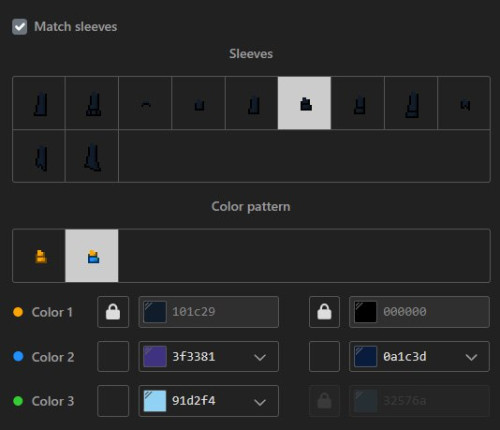Expand the 0a1c3d color dropdown
The image size is (500, 430).
coord(471,357)
